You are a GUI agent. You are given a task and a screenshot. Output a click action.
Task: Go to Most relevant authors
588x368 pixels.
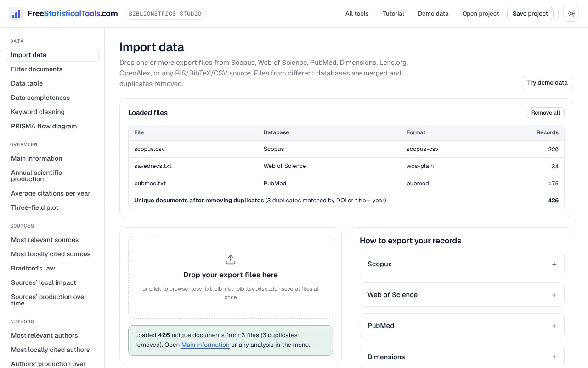point(52,335)
